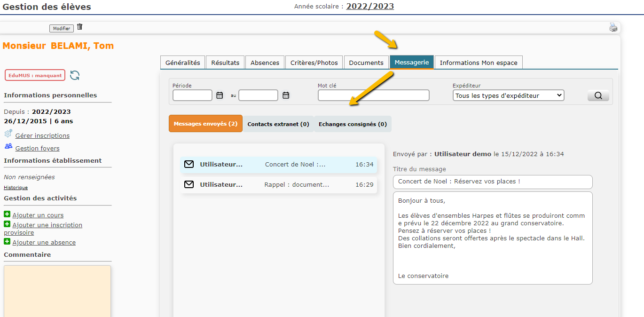
Task: Select the Concert de Noel message row
Action: 279,165
